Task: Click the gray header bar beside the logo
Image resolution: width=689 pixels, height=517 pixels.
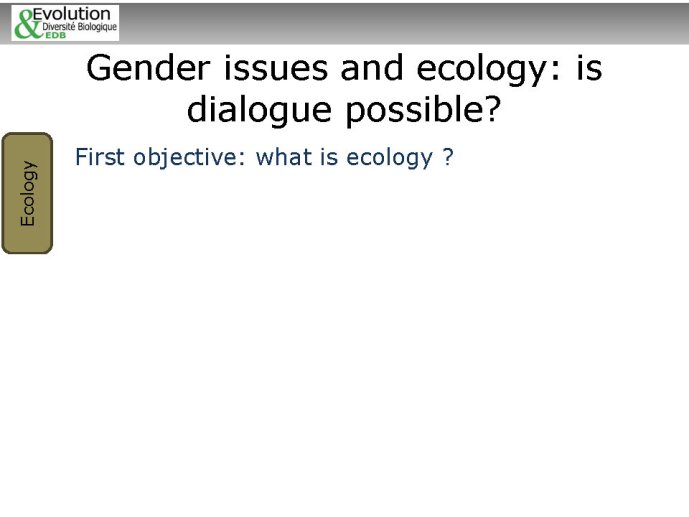Action: coord(403,23)
